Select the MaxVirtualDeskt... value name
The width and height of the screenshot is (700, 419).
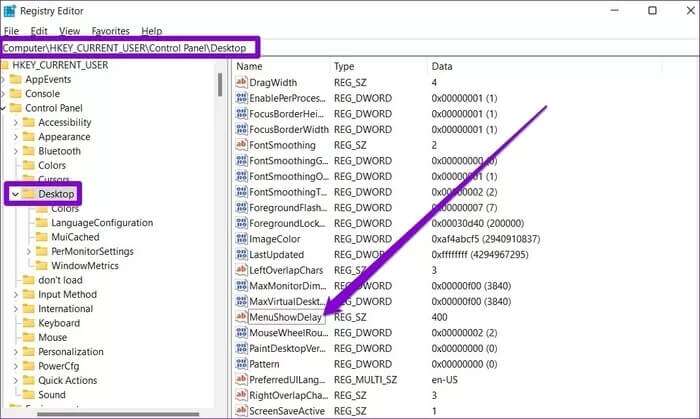pyautogui.click(x=288, y=301)
